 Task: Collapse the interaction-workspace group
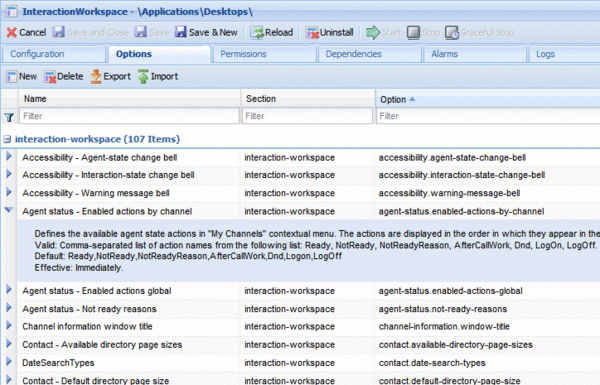tap(7, 139)
